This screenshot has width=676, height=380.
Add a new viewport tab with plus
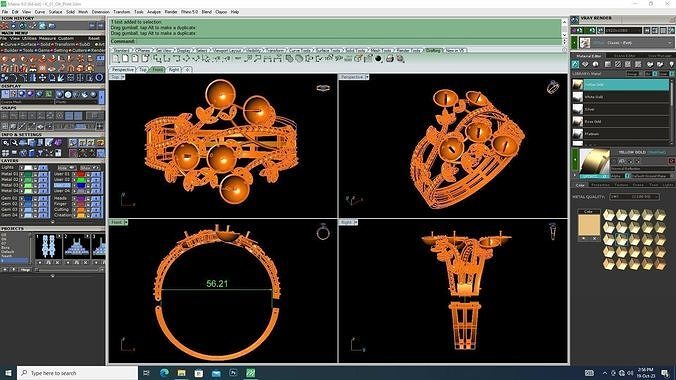pyautogui.click(x=188, y=69)
